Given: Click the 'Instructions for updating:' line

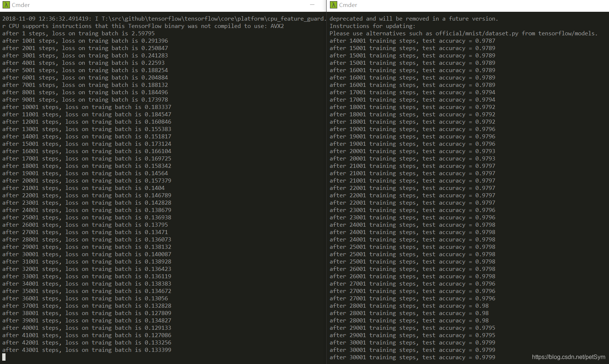Looking at the screenshot, I should (372, 26).
